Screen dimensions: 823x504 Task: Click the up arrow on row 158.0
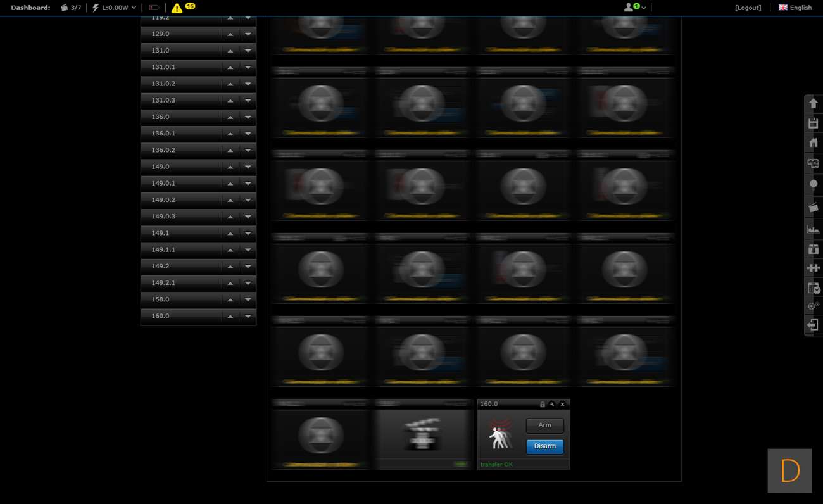(230, 300)
